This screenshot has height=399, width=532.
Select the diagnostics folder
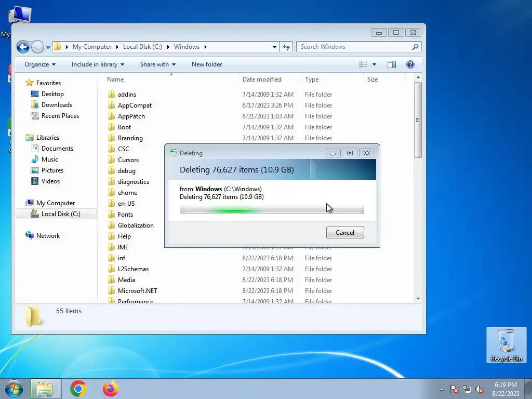134,181
